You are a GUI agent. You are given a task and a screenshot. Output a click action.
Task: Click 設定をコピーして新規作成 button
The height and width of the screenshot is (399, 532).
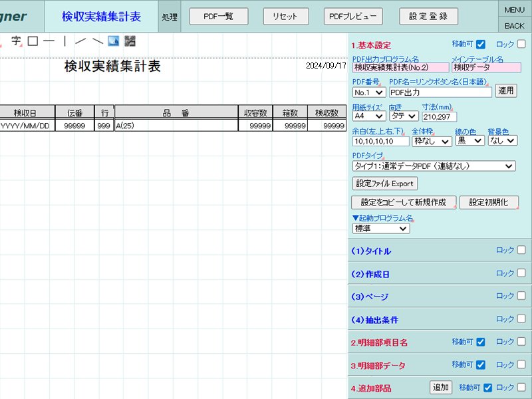point(404,202)
